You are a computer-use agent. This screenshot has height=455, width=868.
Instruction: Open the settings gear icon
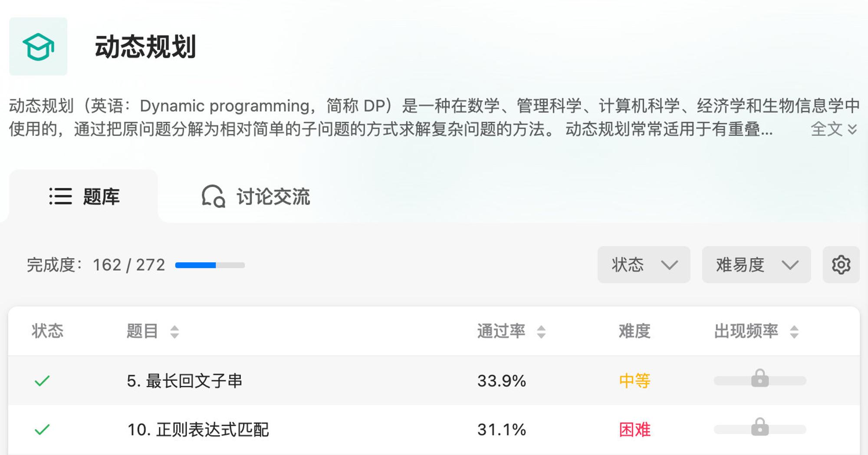click(x=841, y=265)
